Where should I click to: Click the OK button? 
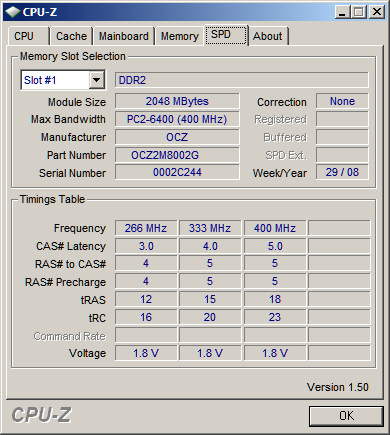click(x=346, y=416)
